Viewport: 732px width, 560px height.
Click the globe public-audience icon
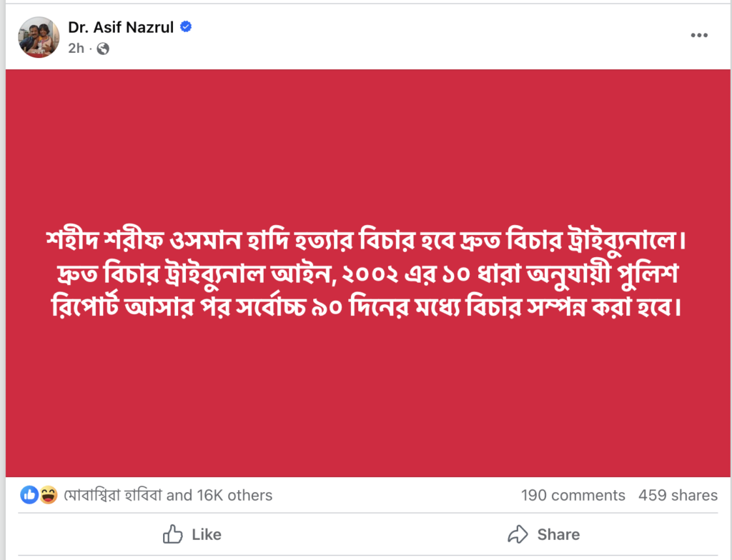click(103, 49)
